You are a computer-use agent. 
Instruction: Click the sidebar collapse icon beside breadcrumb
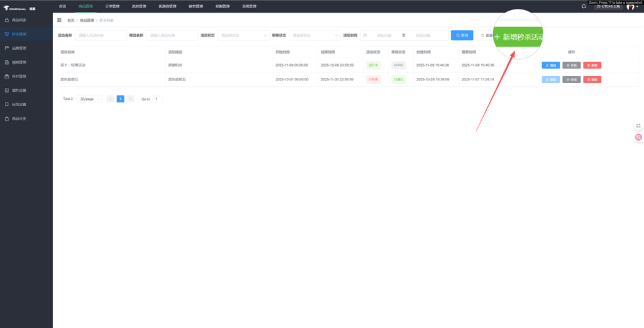tap(59, 20)
